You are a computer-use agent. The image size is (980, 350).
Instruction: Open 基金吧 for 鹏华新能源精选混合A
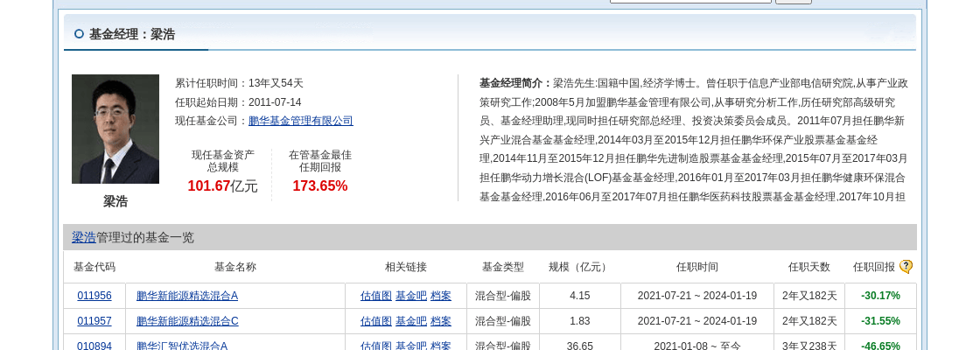click(411, 296)
